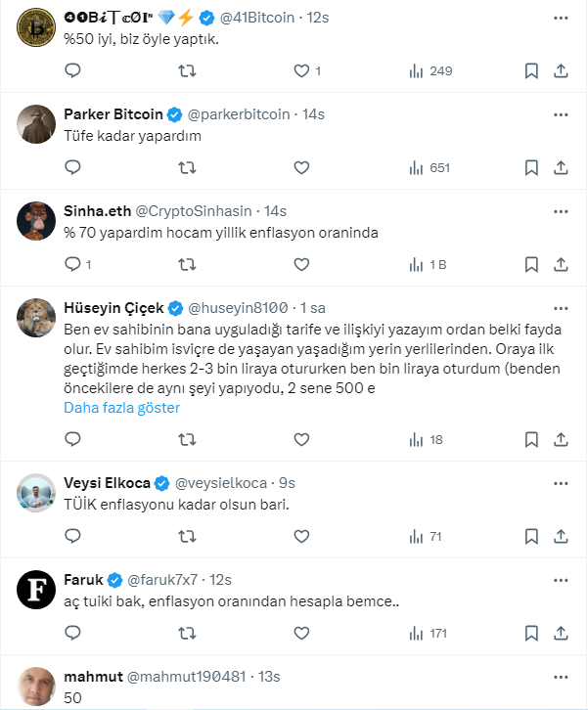The image size is (588, 710).
Task: Bookmark the Parker Bitcoin tweet
Action: point(531,167)
